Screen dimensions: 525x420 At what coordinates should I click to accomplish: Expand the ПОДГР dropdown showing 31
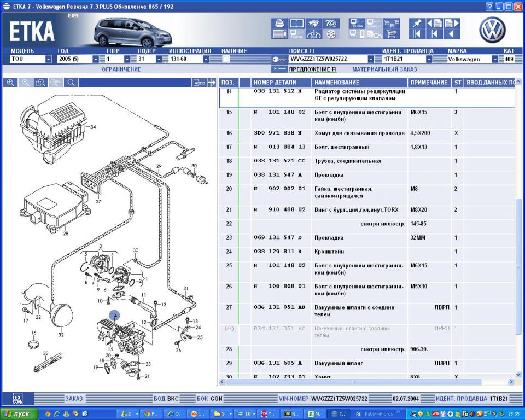(x=159, y=59)
